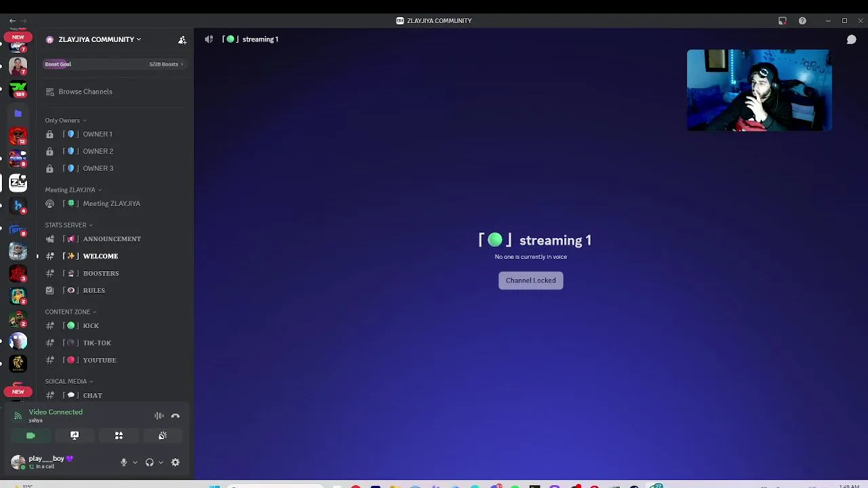
Task: Collapse the Only Owners category
Action: click(65, 121)
